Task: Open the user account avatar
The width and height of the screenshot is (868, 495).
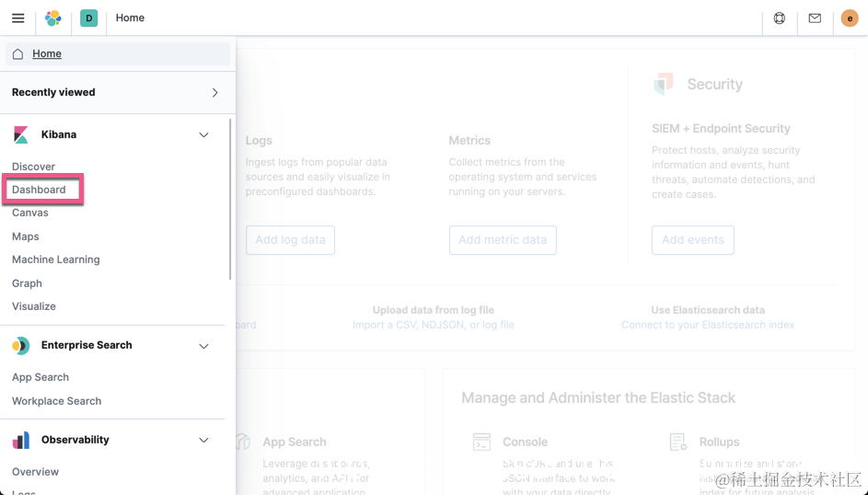Action: tap(850, 18)
